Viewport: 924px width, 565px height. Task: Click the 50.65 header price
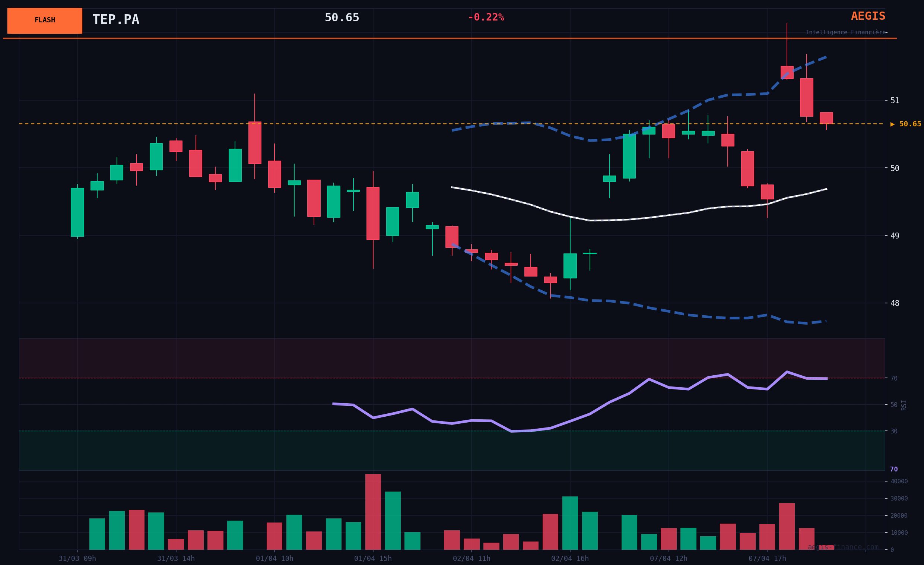[342, 18]
